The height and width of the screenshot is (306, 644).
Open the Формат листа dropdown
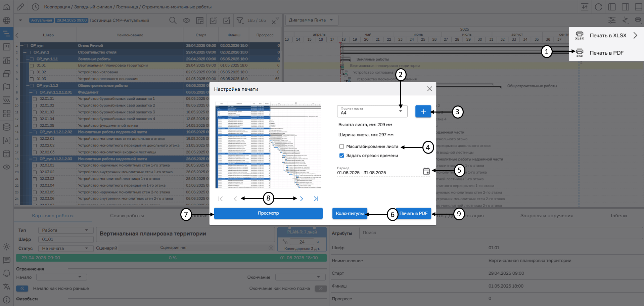(x=372, y=111)
